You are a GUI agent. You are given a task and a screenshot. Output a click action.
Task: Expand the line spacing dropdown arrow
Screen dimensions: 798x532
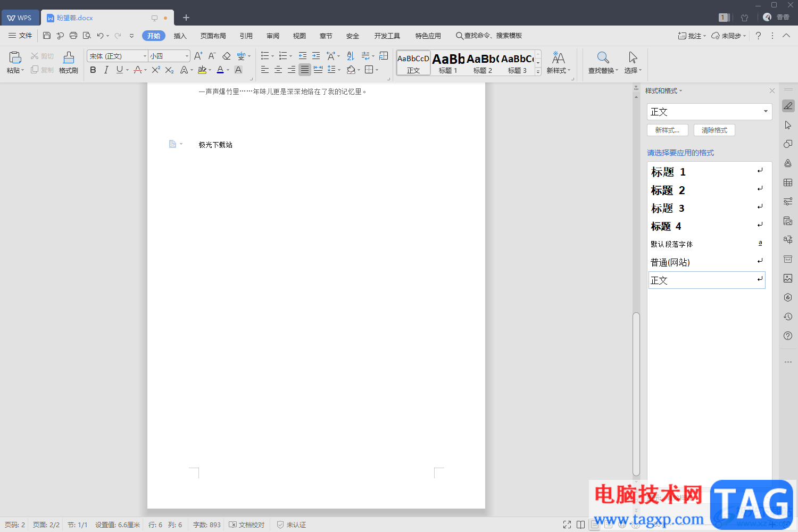[x=339, y=70]
